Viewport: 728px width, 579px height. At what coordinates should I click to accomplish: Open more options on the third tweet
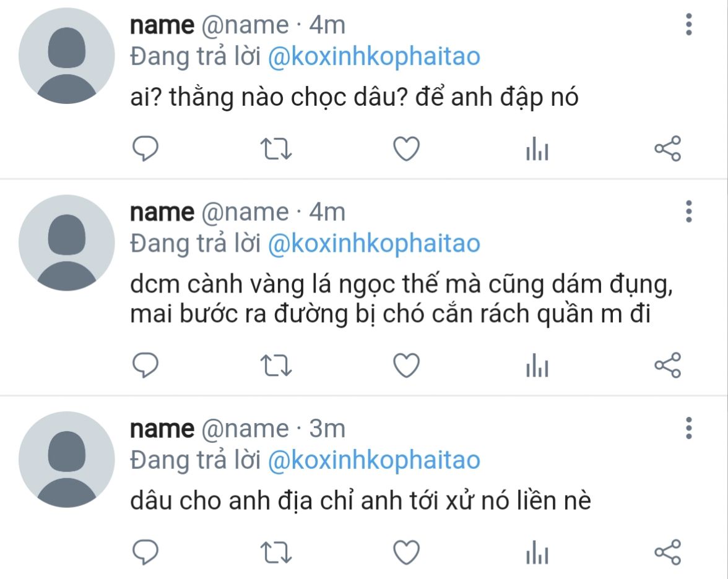pos(688,428)
